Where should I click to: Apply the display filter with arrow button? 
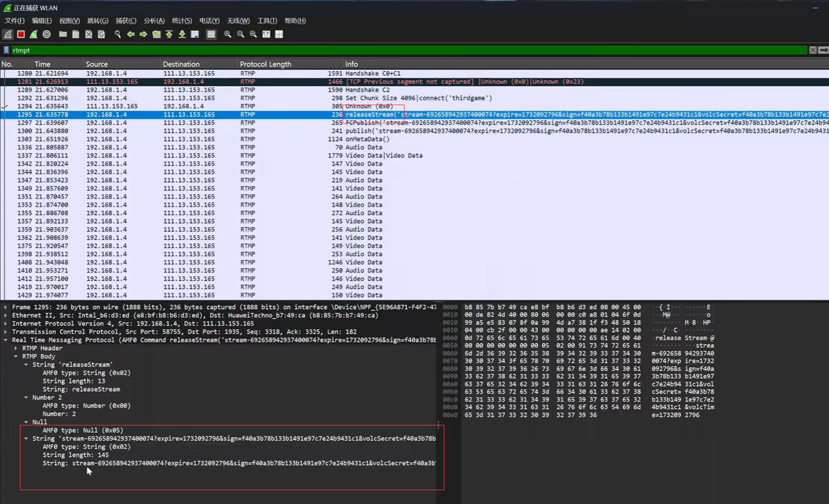coord(823,50)
